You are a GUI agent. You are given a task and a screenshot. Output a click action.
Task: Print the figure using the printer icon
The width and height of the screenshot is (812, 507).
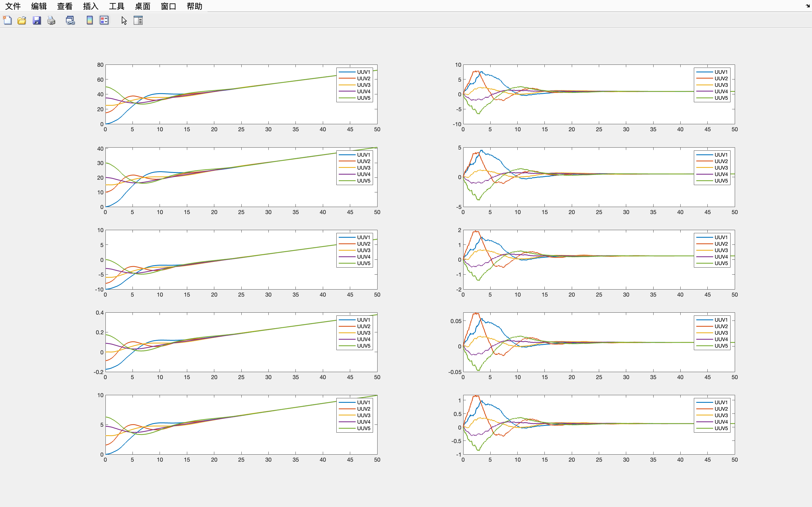[x=51, y=21]
